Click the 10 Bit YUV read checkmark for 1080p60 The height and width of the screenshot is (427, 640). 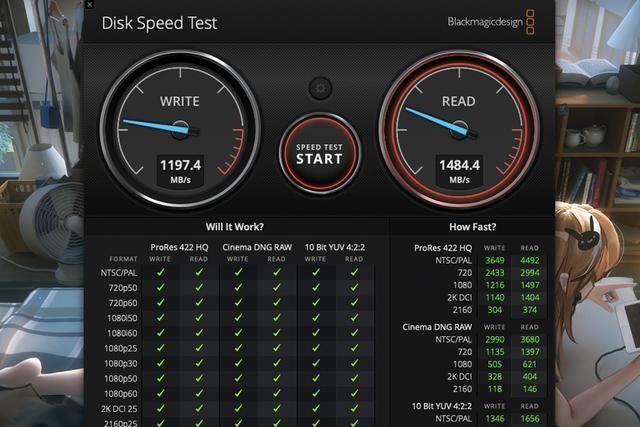tap(353, 394)
